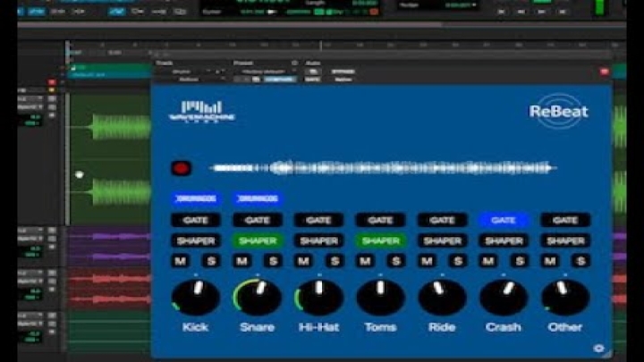
Task: Click the Wavemachine Labs logo
Action: [201, 112]
